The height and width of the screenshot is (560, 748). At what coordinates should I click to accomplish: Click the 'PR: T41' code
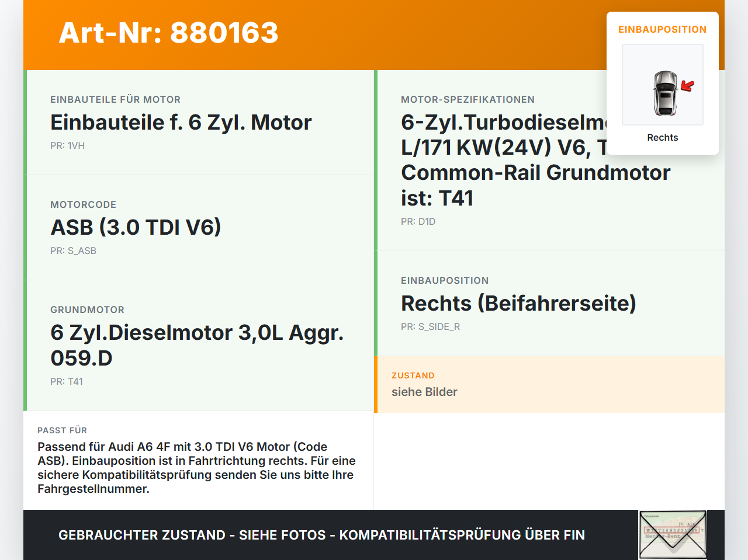coord(67,382)
